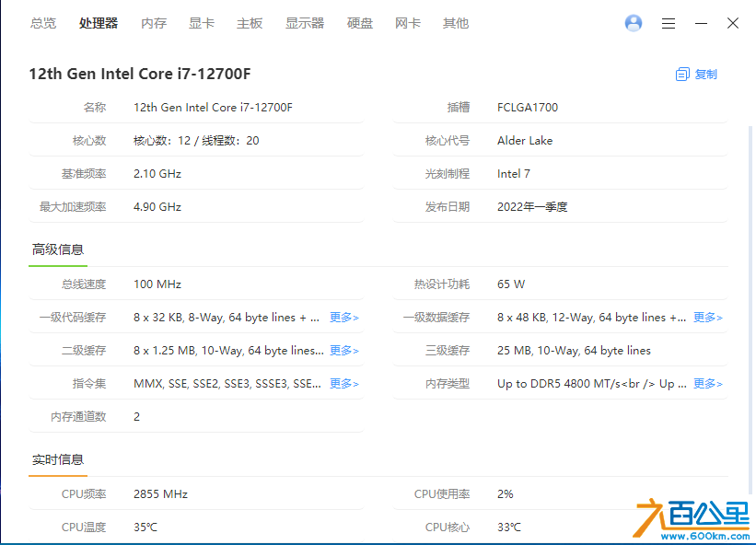Select the 实时信息 section header
Image resolution: width=756 pixels, height=545 pixels.
[x=58, y=459]
